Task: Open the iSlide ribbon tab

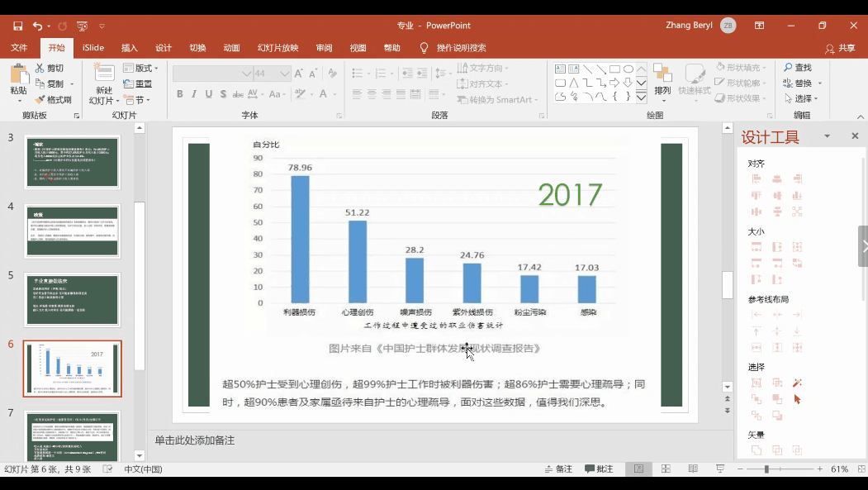Action: 93,48
